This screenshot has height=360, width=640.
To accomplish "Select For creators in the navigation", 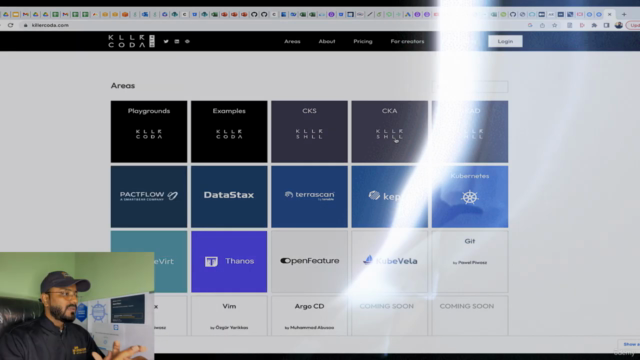I will [x=407, y=41].
